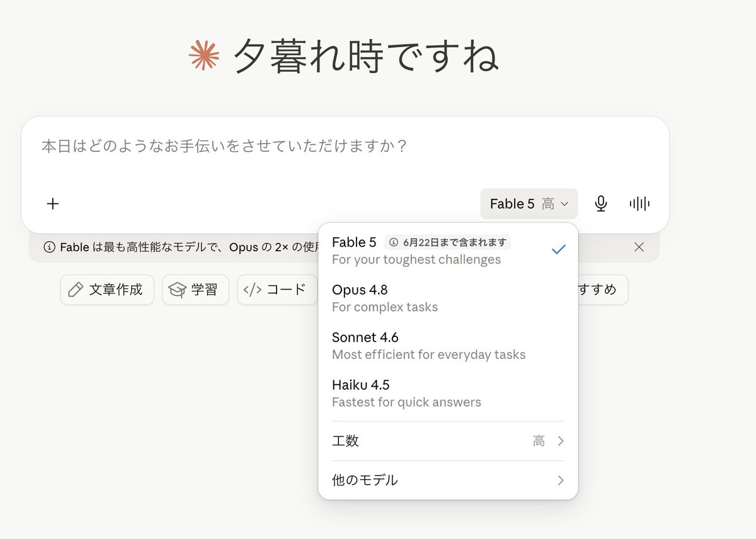
Task: Click the 学習 suggestion button
Action: pos(195,290)
